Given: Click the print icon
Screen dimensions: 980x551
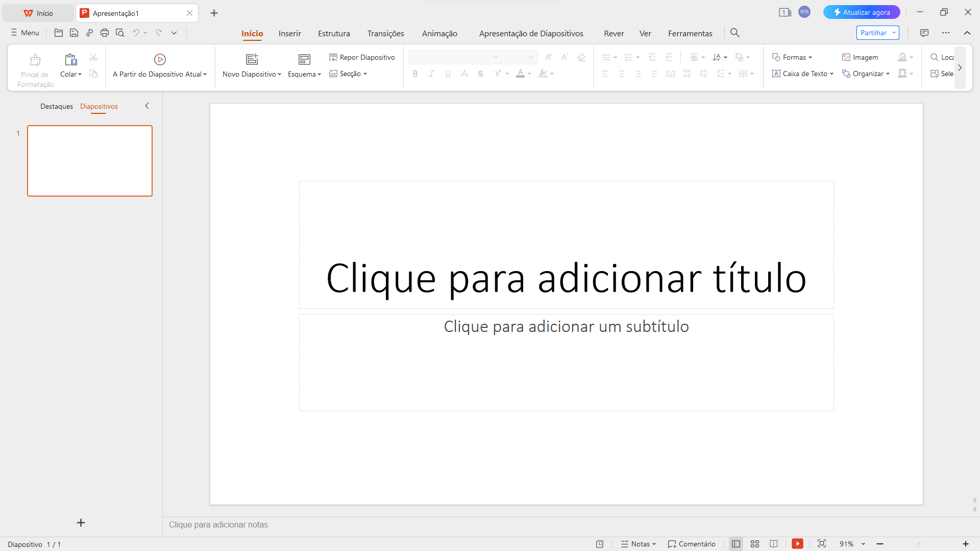Looking at the screenshot, I should click(105, 32).
